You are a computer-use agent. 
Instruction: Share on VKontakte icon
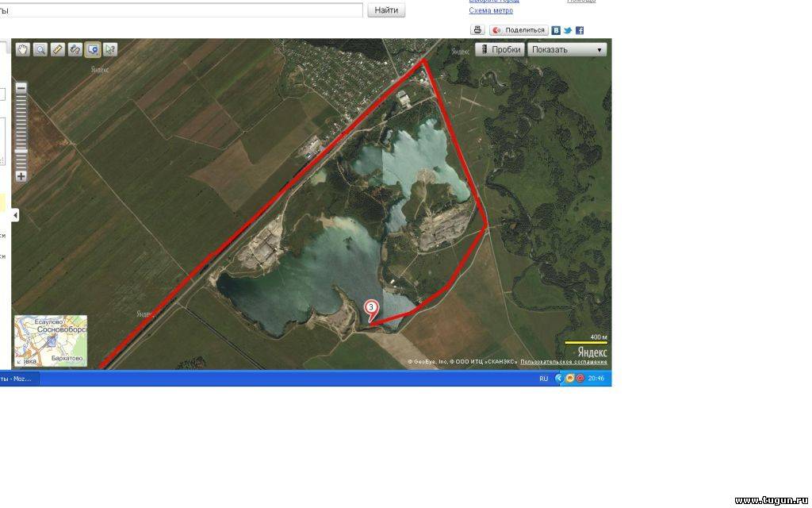point(556,31)
